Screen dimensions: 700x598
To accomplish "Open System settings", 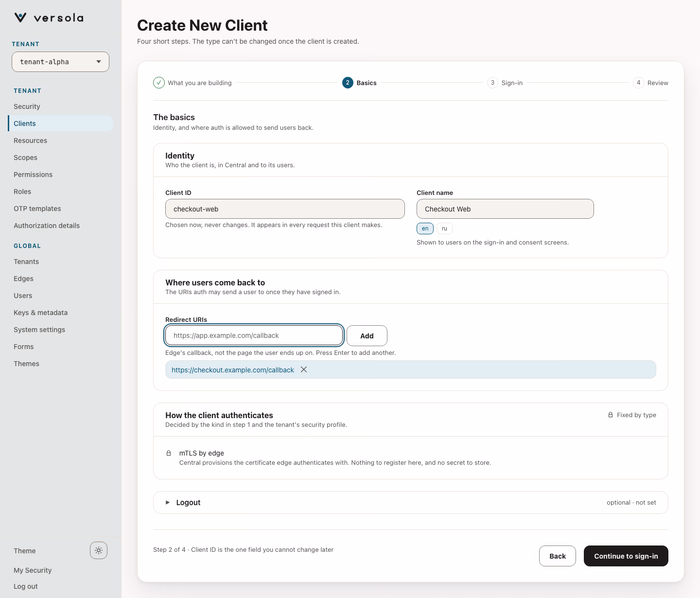I will tap(61, 330).
